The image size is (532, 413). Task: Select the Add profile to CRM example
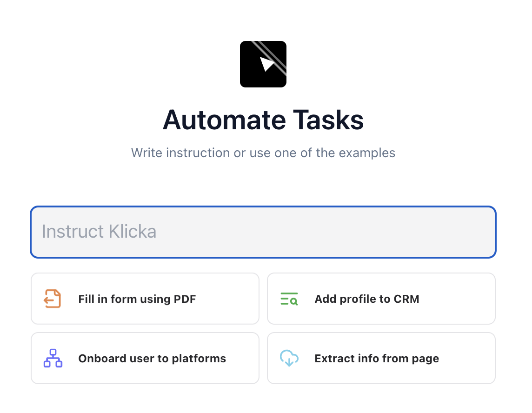(381, 299)
